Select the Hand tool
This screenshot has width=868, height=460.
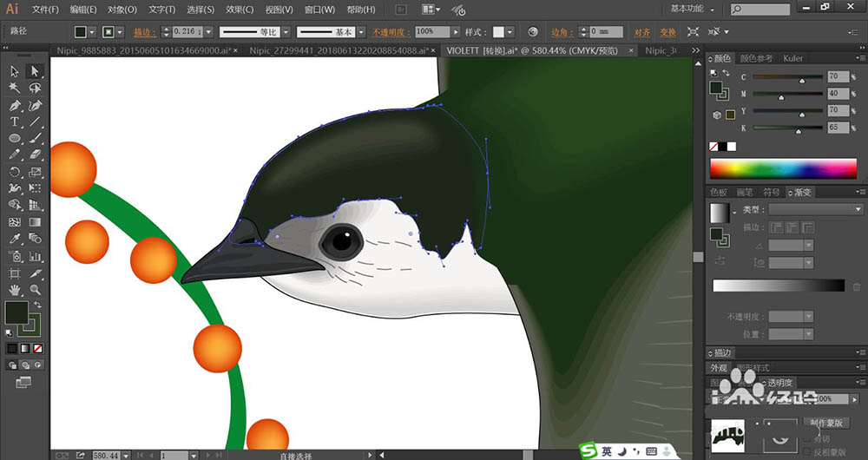coord(15,290)
